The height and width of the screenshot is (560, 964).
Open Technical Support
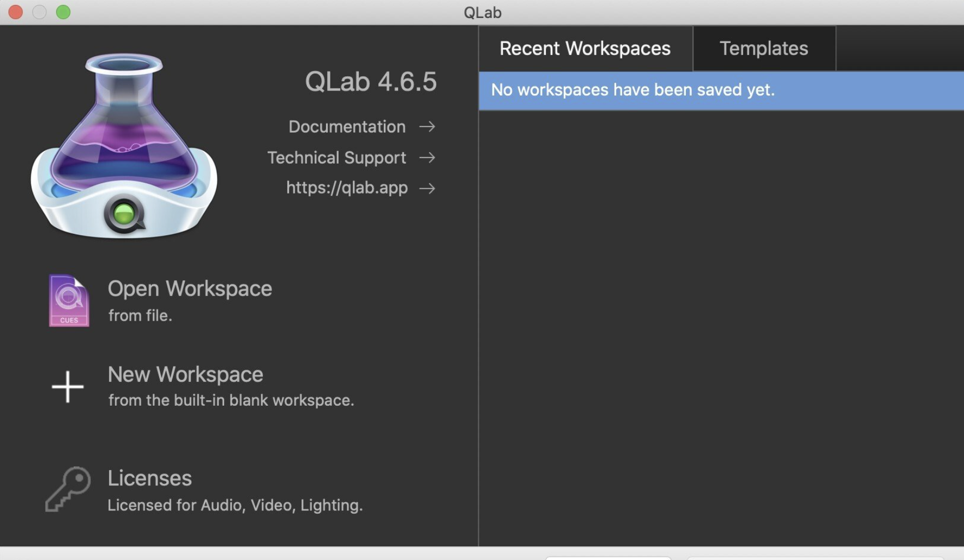point(336,158)
